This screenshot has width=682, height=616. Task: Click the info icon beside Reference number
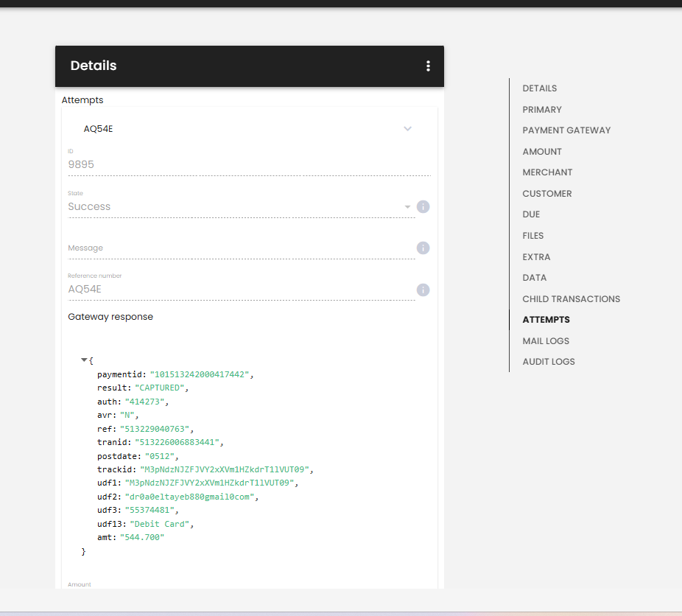423,290
